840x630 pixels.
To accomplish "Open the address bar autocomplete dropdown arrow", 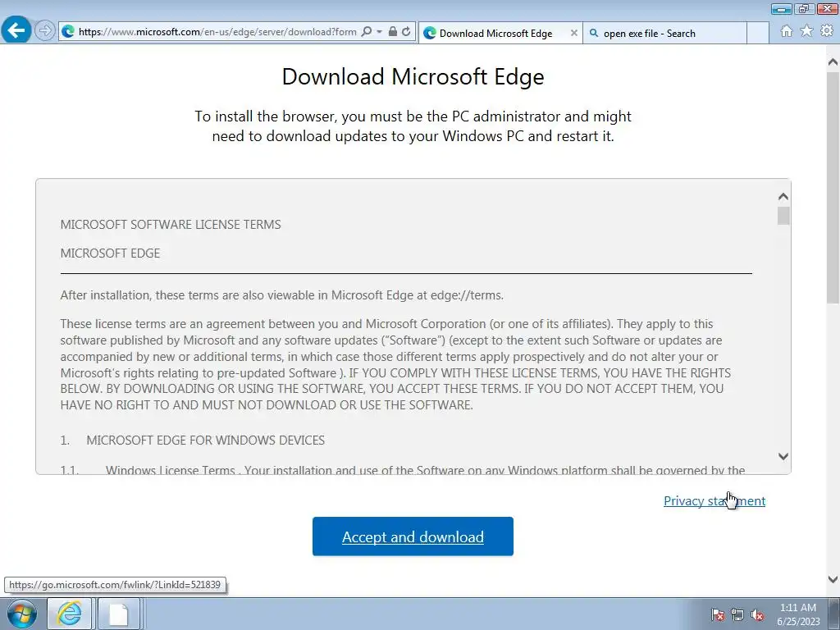I will pyautogui.click(x=379, y=32).
